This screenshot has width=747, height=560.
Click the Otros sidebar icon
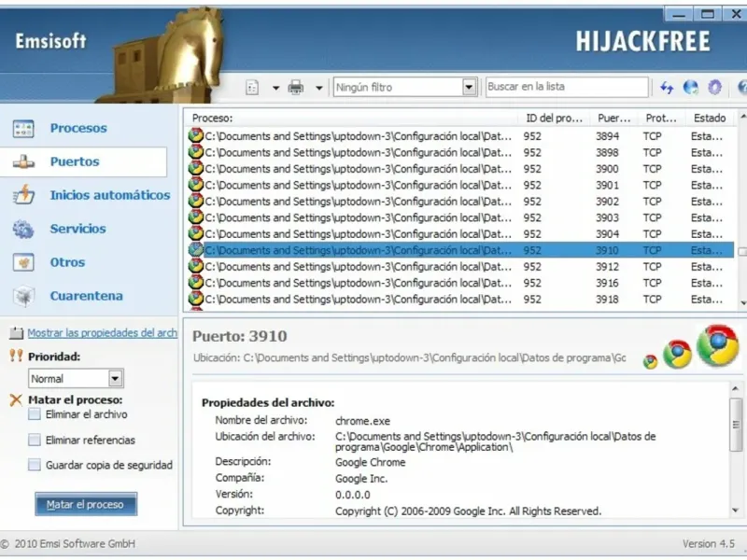(x=23, y=262)
